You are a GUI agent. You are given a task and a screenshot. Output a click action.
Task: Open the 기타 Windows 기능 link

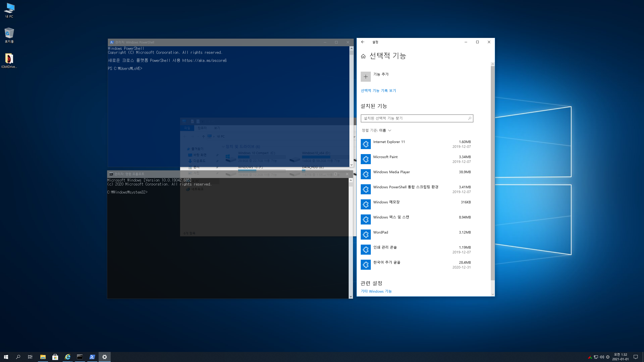click(x=376, y=291)
